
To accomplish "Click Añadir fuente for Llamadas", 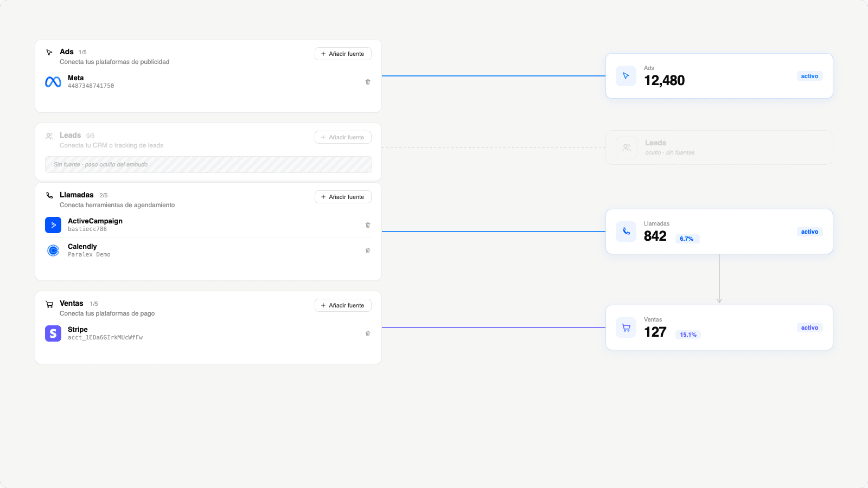I will (x=343, y=197).
